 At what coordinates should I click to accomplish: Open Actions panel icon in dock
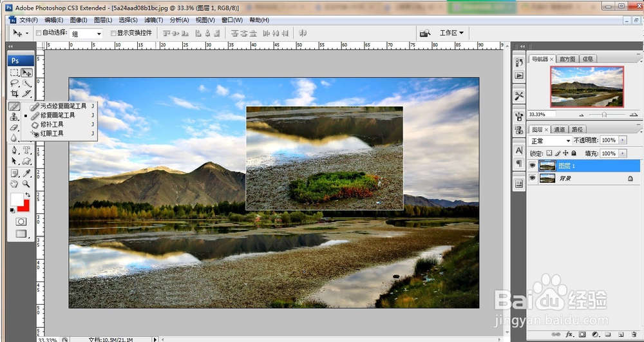(x=518, y=75)
